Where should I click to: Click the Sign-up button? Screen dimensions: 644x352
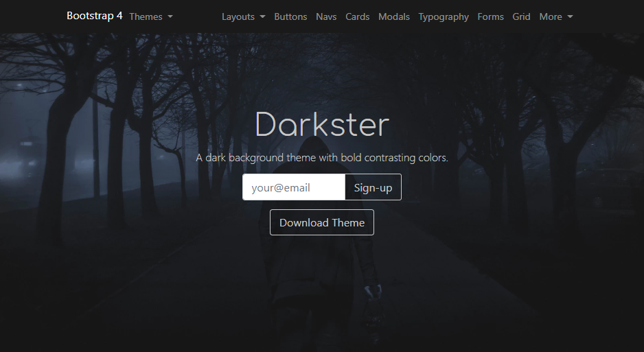[373, 187]
